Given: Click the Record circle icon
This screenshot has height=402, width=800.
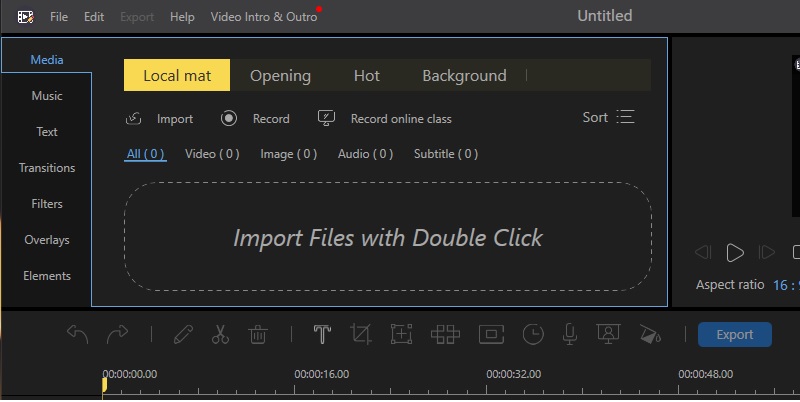Looking at the screenshot, I should coord(229,118).
